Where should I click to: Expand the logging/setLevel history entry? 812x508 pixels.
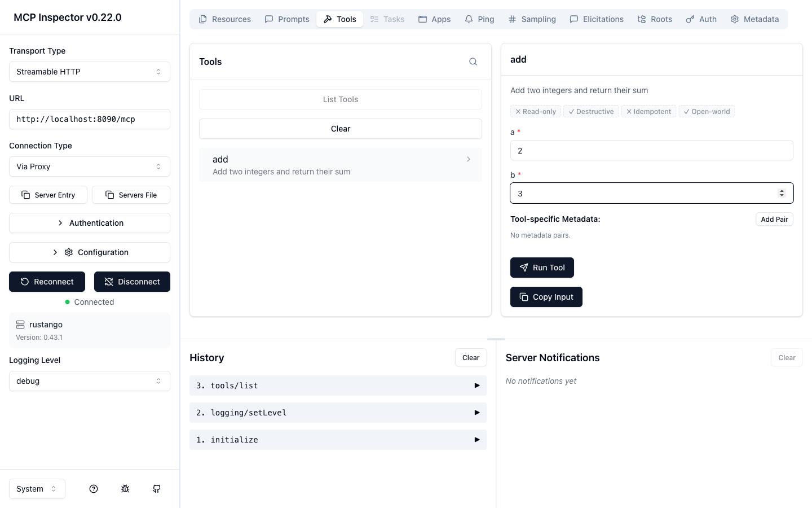pyautogui.click(x=338, y=413)
